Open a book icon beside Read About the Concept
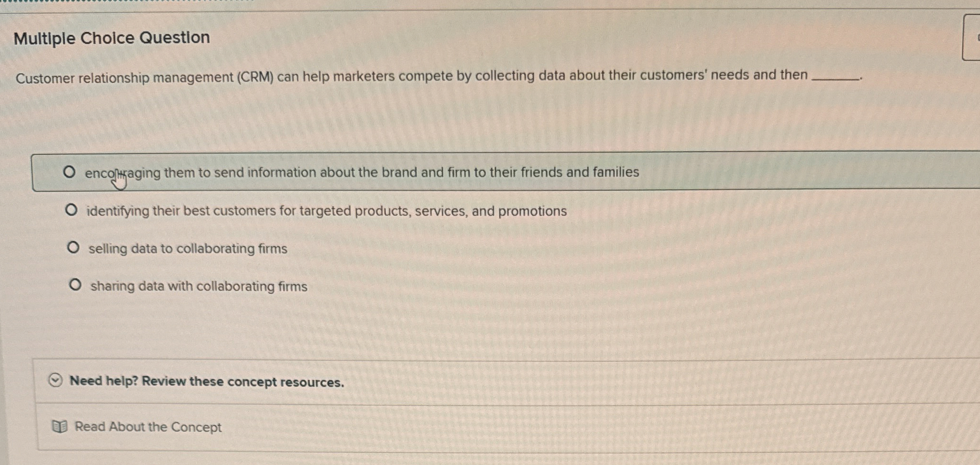This screenshot has width=980, height=465. pyautogui.click(x=59, y=426)
